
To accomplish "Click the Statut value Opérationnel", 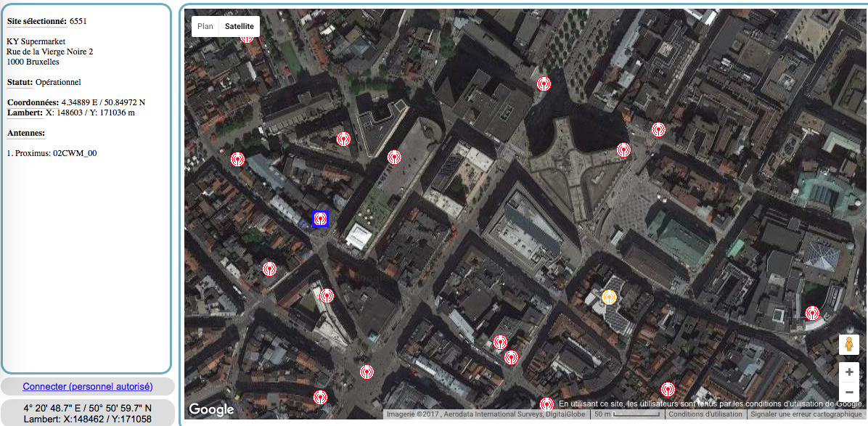I will (x=58, y=82).
